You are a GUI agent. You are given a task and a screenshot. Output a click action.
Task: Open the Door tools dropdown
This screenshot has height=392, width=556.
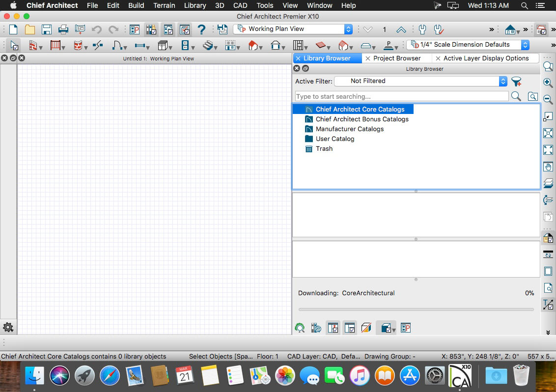tap(119, 45)
